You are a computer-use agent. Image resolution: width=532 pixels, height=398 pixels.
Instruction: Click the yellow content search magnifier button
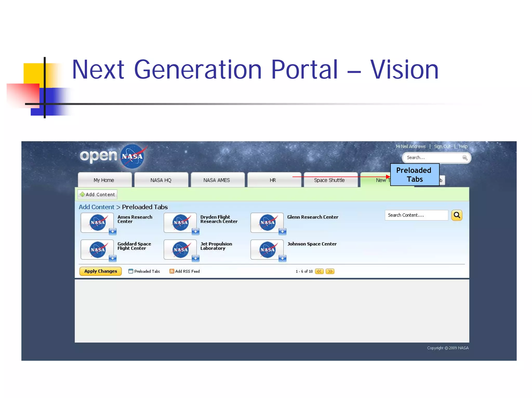(456, 215)
